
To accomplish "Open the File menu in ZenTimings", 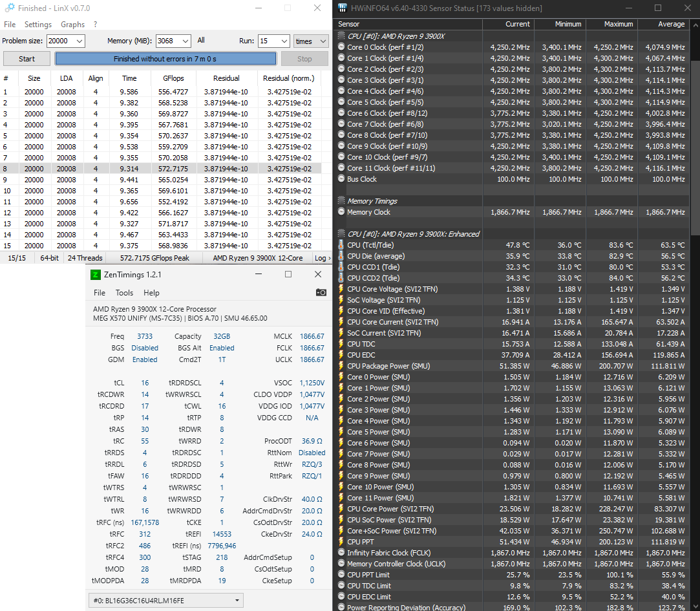I will (x=100, y=293).
